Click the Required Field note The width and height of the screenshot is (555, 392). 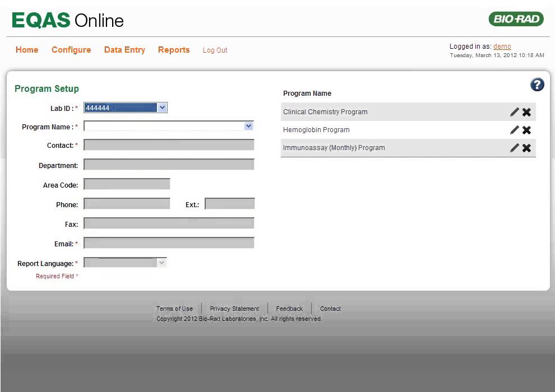[x=57, y=276]
